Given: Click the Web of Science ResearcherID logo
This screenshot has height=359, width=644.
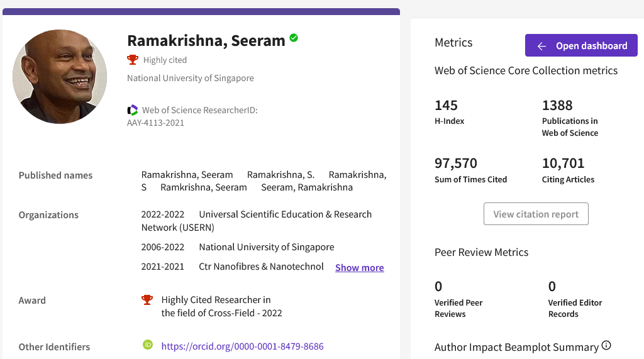Looking at the screenshot, I should [x=133, y=110].
